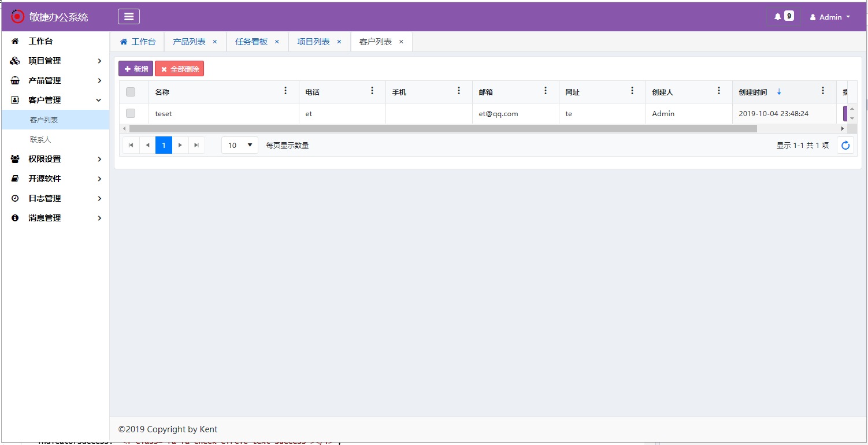Click the 消息管理 info icon
The image size is (868, 445).
pos(15,218)
